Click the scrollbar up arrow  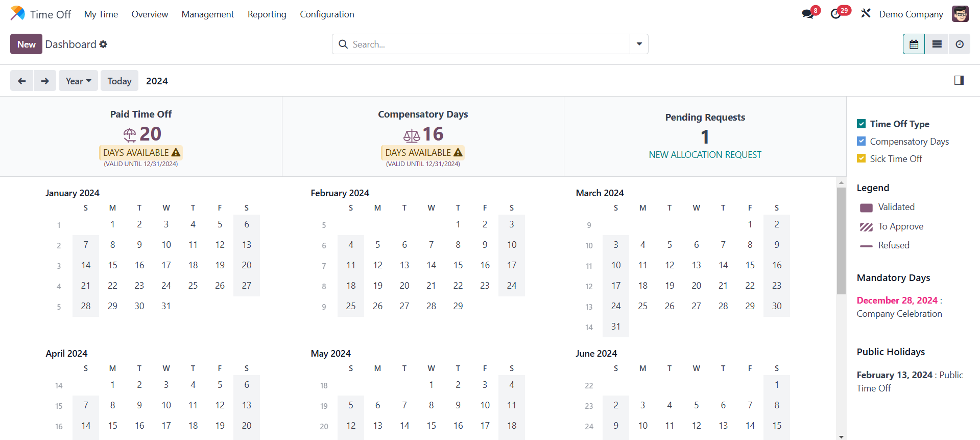point(841,182)
